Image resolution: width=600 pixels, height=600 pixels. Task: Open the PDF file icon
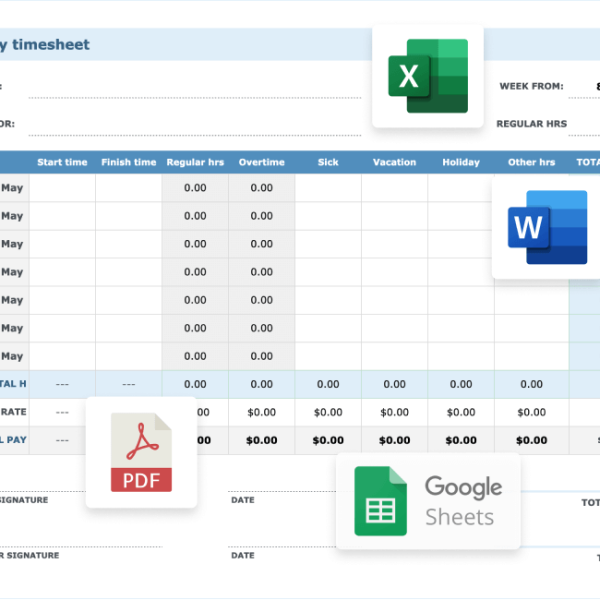pyautogui.click(x=141, y=452)
